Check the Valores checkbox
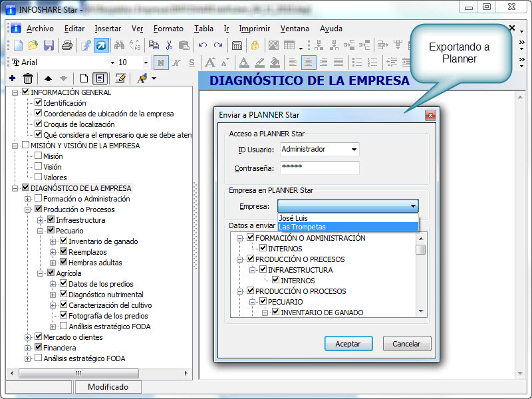The height and width of the screenshot is (399, 532). point(39,177)
